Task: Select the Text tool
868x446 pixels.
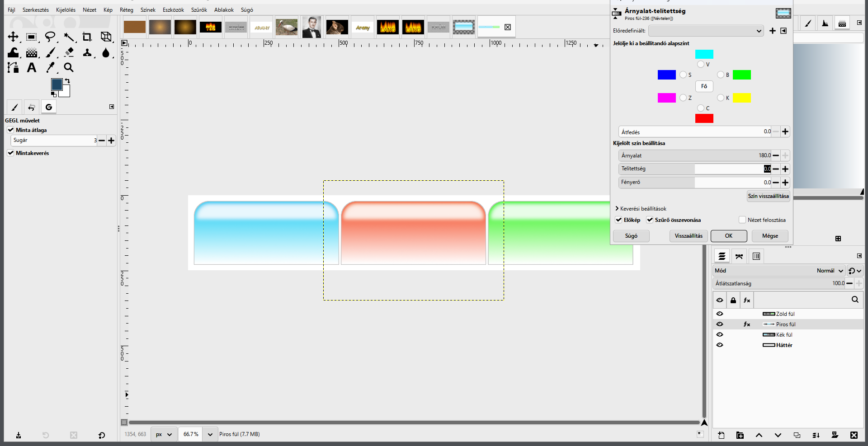Action: (x=32, y=68)
